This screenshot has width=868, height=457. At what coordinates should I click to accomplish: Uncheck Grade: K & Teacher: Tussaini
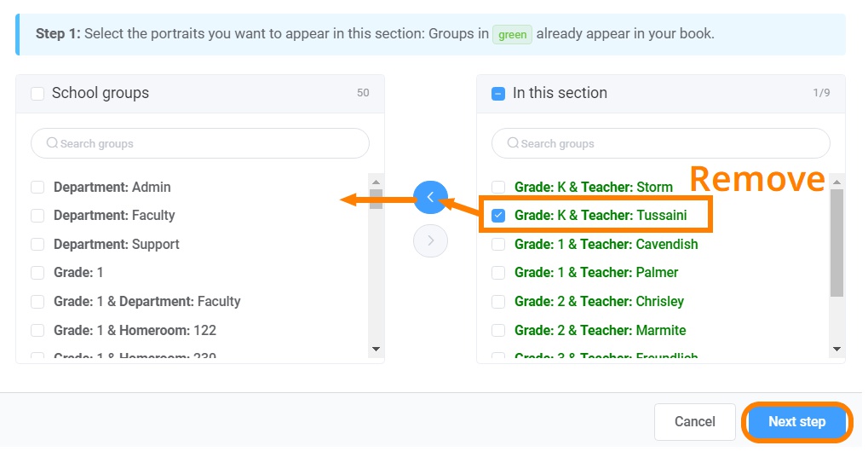click(x=498, y=216)
